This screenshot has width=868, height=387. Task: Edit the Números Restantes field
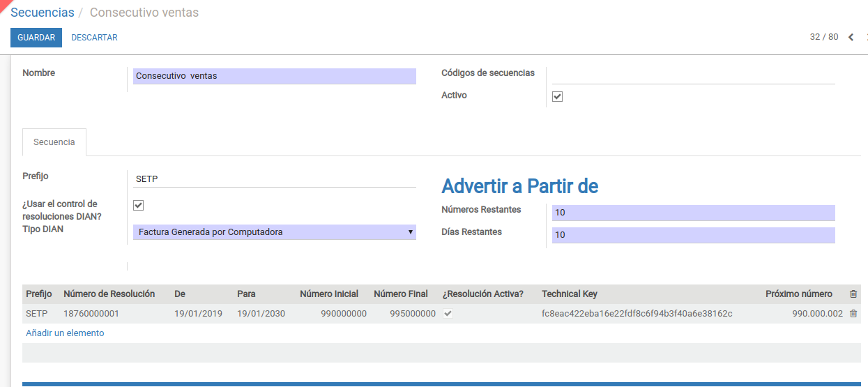click(692, 213)
